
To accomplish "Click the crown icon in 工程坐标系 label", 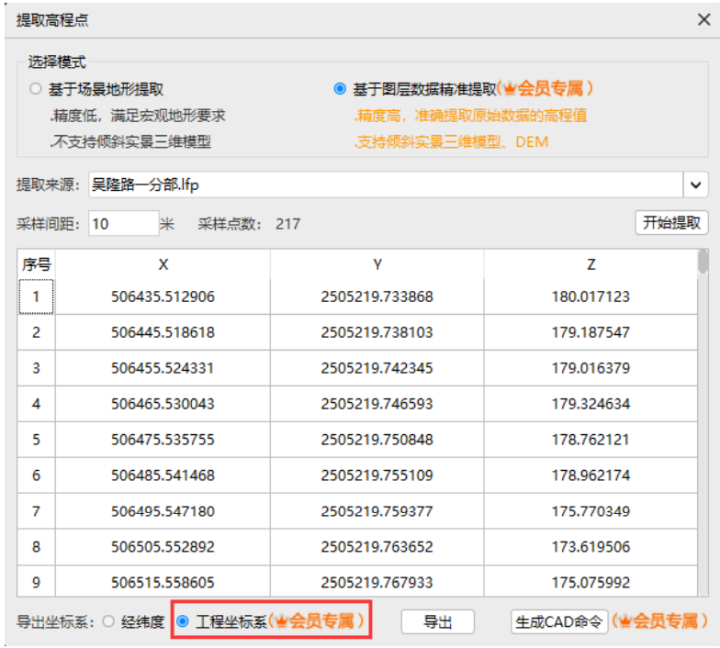I will pyautogui.click(x=281, y=621).
